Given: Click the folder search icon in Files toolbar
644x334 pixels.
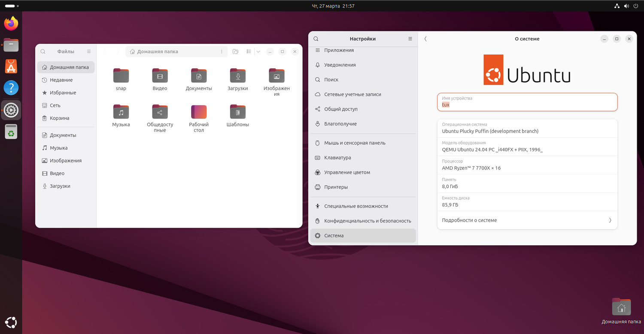Looking at the screenshot, I should click(235, 51).
